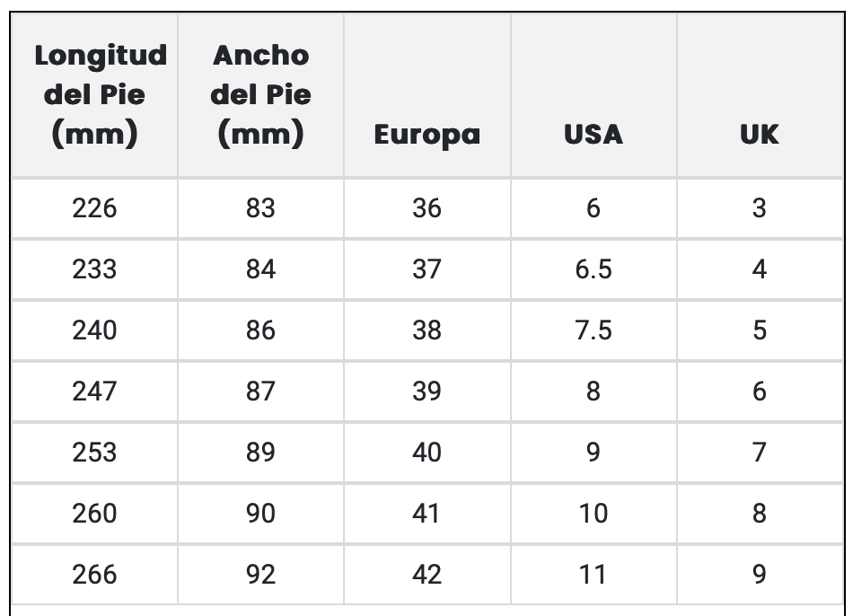This screenshot has width=853, height=616.
Task: Select the USA size 10 cell
Action: point(593,514)
